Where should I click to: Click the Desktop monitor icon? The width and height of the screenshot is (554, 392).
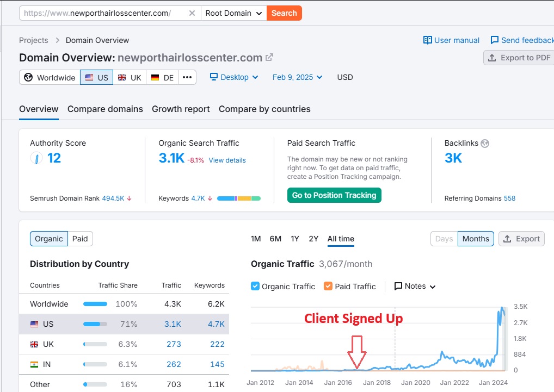tap(214, 77)
